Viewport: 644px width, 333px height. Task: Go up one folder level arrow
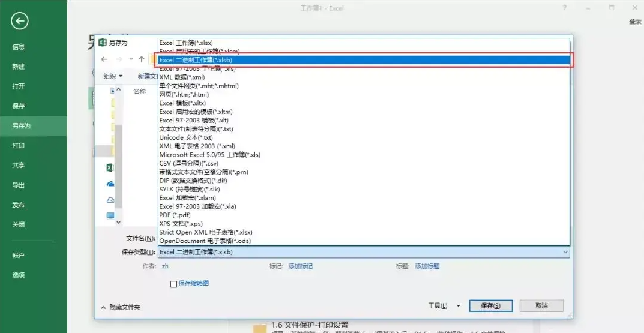[x=141, y=59]
